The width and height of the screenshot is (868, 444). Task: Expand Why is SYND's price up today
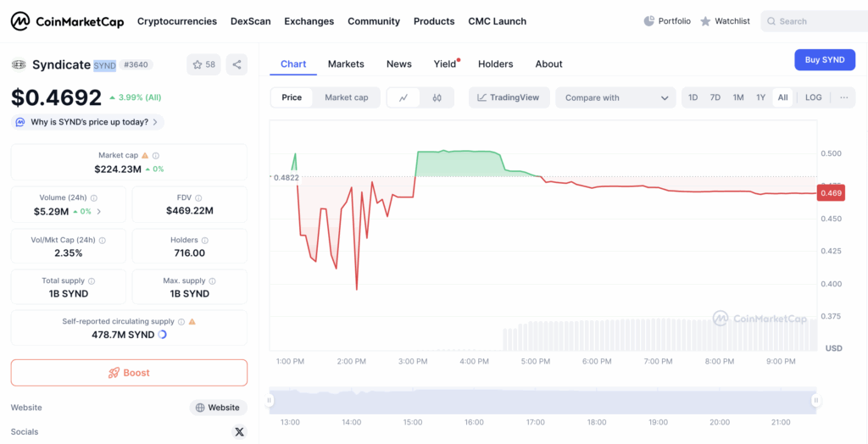[x=87, y=122]
